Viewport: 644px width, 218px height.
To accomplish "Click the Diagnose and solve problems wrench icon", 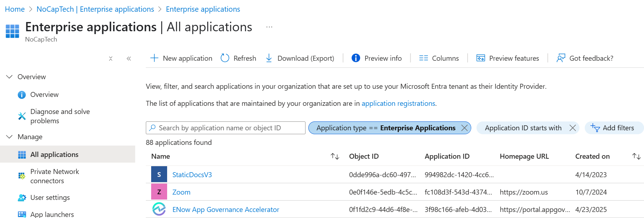I will (x=22, y=116).
